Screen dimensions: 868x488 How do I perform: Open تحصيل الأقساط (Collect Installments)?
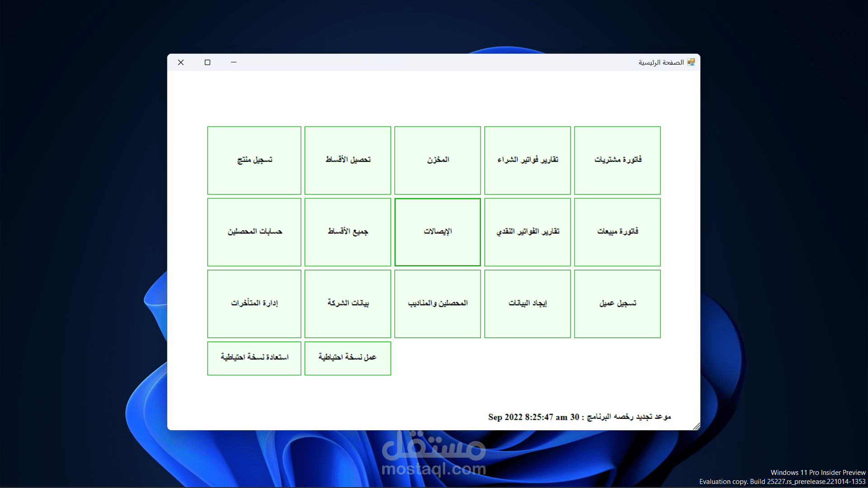click(347, 160)
